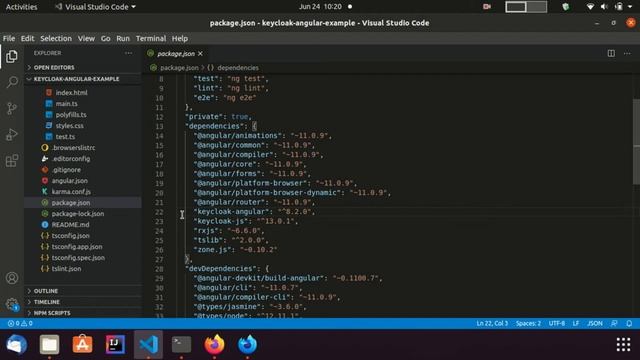This screenshot has width=640, height=360.
Task: Open Manage gear settings menu
Action: [x=12, y=304]
